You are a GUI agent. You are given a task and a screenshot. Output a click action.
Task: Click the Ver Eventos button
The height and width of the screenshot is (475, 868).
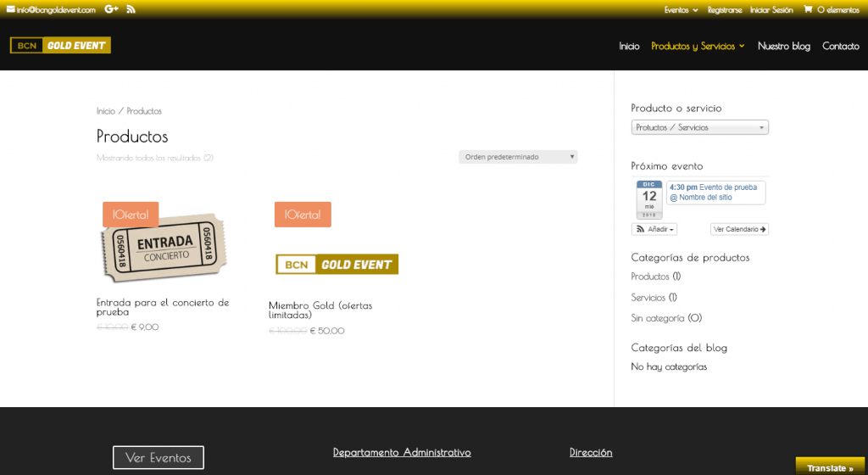pos(159,457)
